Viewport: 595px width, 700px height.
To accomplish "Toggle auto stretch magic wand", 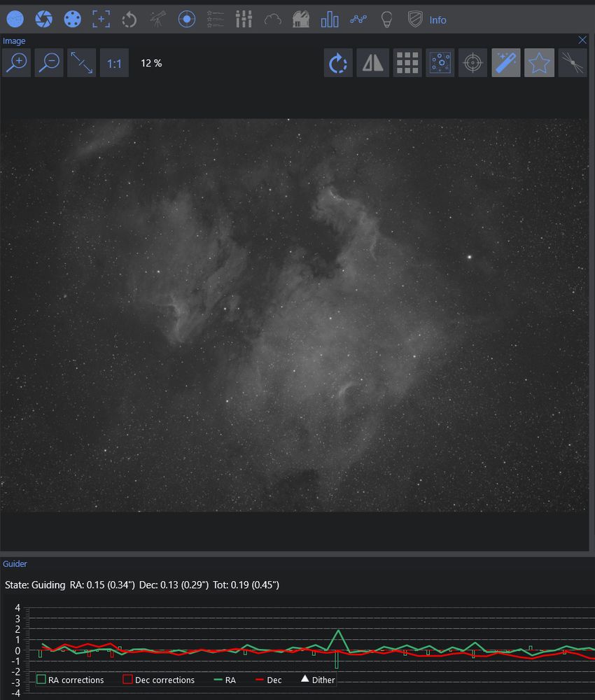I will pyautogui.click(x=506, y=62).
